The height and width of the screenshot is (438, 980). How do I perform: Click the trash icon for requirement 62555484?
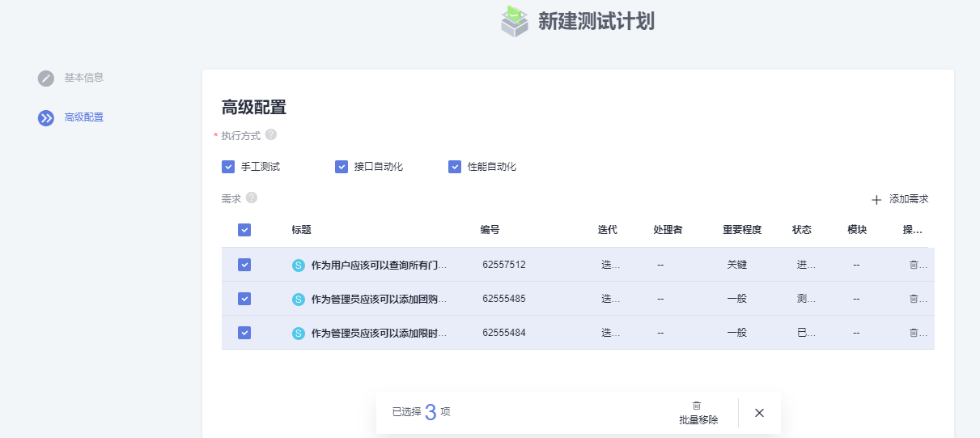pos(914,332)
